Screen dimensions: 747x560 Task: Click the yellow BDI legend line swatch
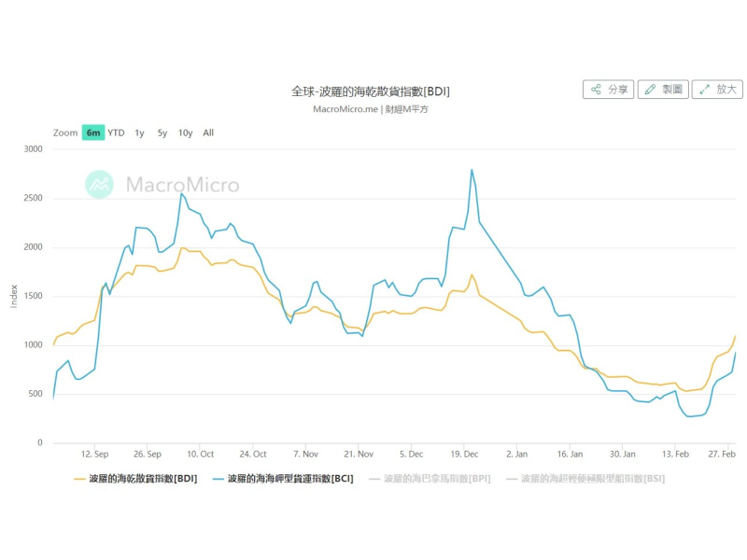pyautogui.click(x=80, y=479)
